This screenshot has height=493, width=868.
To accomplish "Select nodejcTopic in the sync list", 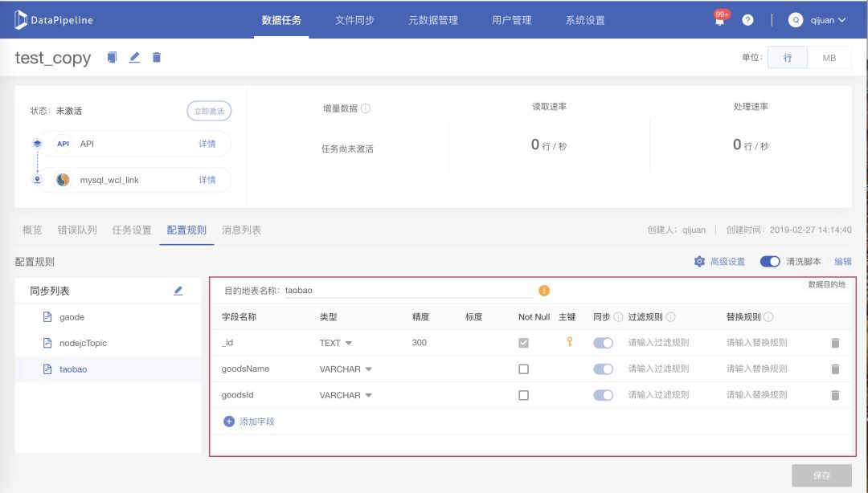I will click(x=108, y=343).
